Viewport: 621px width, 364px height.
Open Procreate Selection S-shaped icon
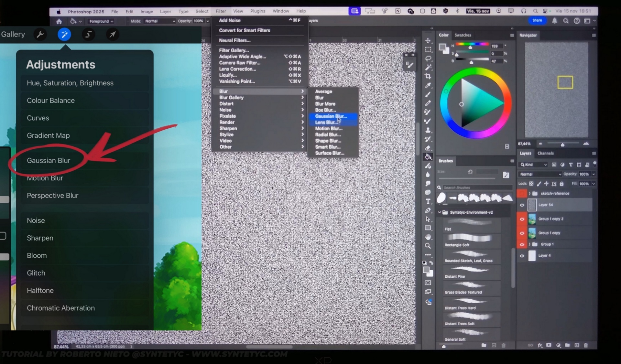point(88,34)
